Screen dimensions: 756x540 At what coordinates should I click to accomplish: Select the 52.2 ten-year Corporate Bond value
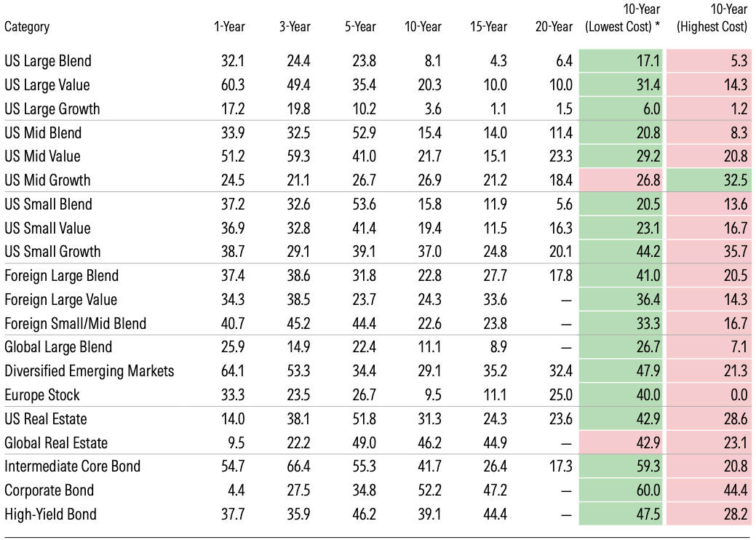tap(429, 491)
